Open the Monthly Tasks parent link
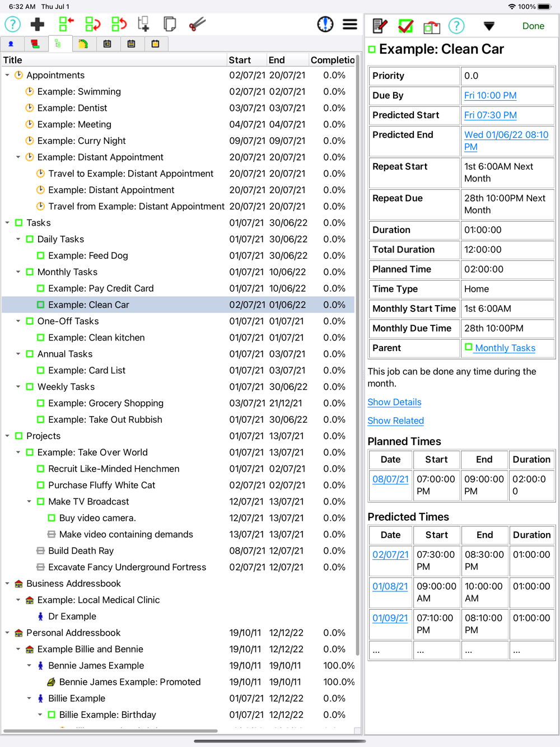The width and height of the screenshot is (560, 747). 505,348
